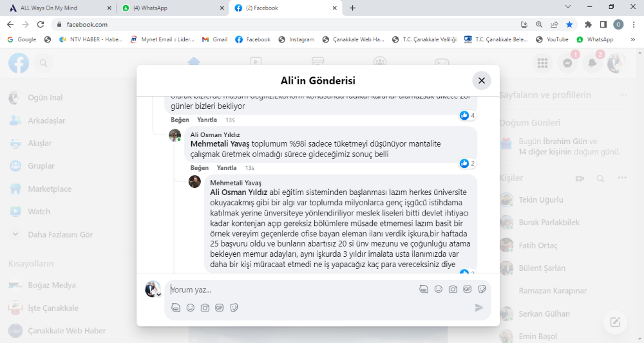Like Ali Osman Yıldız's comment via Beğen
The image size is (644, 343).
(199, 168)
